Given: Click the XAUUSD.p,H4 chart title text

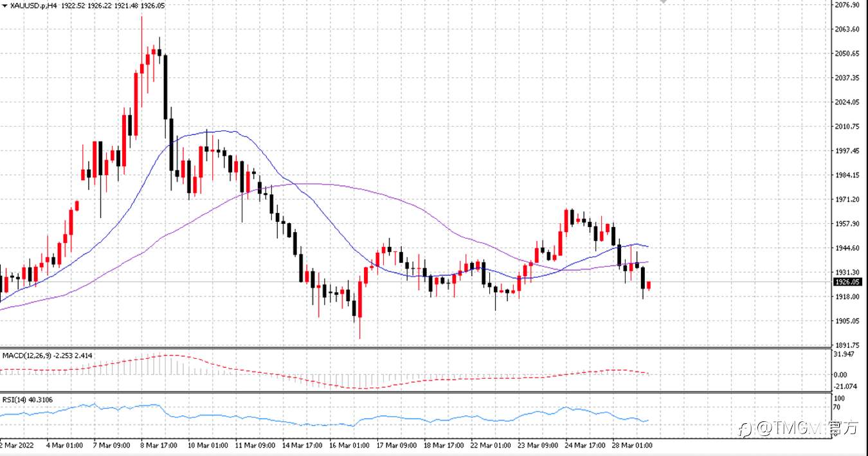Looking at the screenshot, I should [33, 5].
